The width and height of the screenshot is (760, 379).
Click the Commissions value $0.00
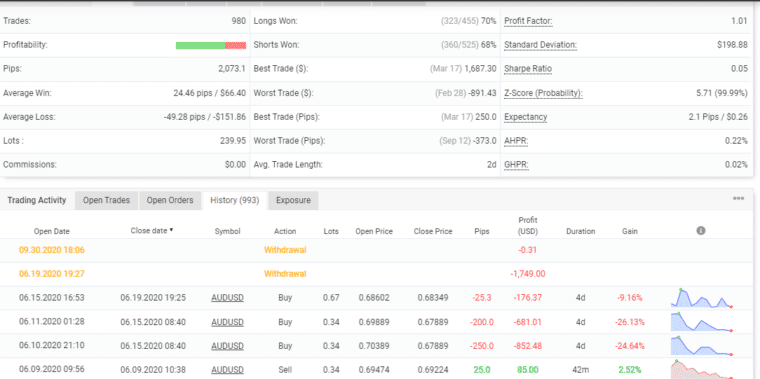(x=236, y=165)
